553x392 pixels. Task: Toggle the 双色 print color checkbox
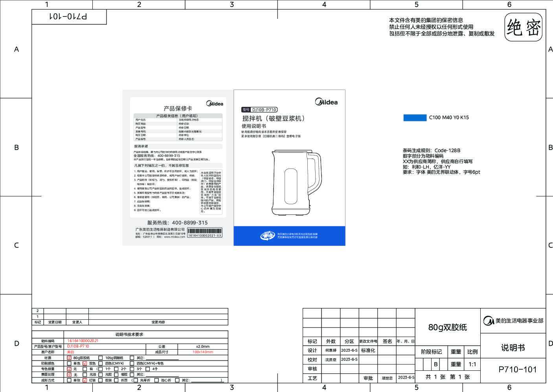[85, 363]
